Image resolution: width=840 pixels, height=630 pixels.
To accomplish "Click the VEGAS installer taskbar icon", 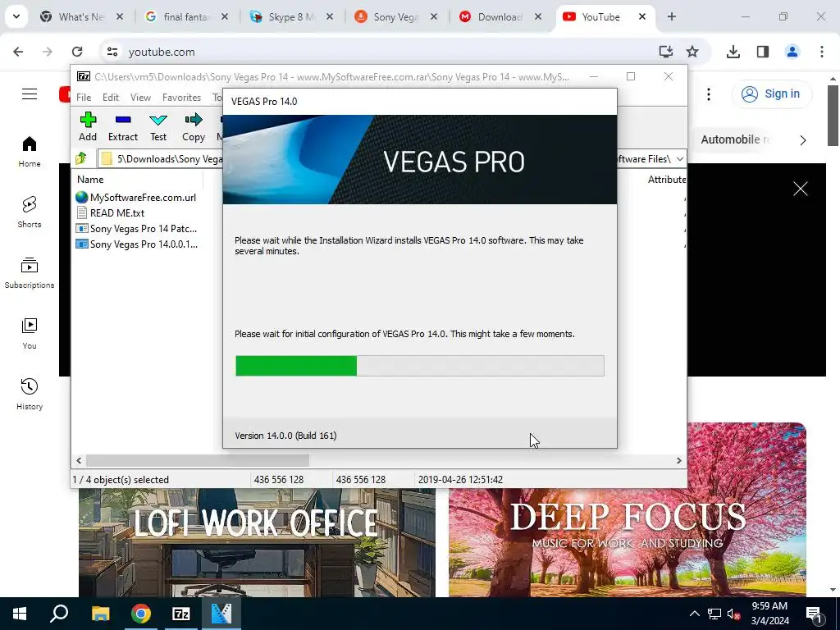I will 221,614.
